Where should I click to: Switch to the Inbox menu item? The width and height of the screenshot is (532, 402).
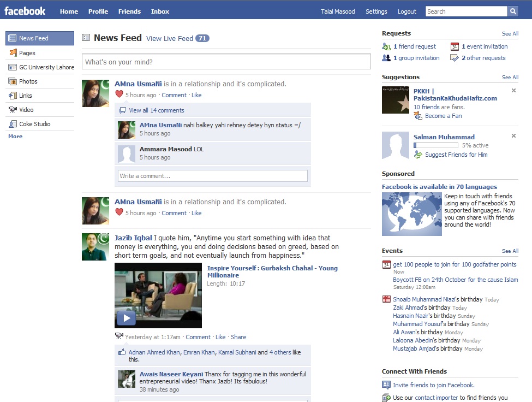tap(160, 11)
